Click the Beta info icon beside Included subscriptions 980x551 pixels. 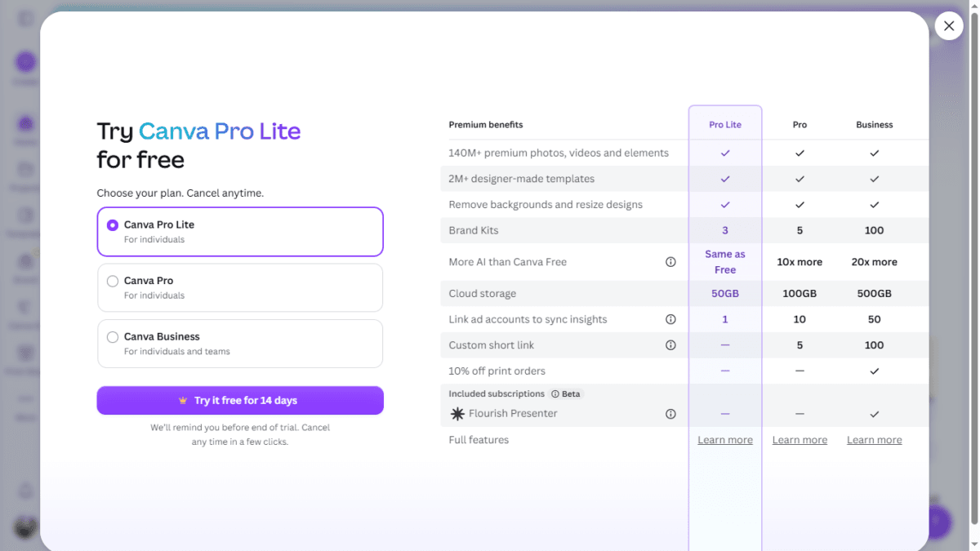(x=555, y=394)
